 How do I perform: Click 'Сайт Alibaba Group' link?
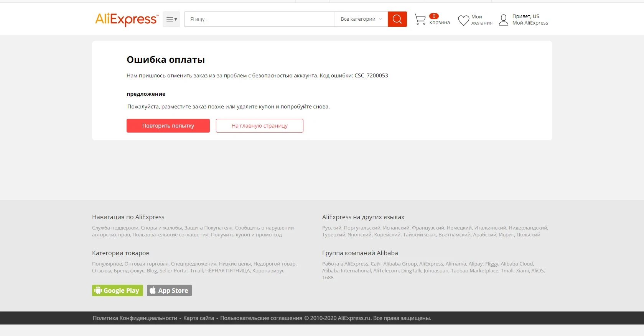pos(394,264)
